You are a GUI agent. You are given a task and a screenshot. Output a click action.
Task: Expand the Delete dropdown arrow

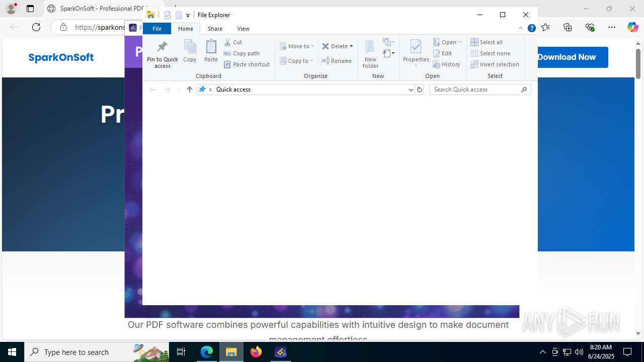[x=351, y=46]
